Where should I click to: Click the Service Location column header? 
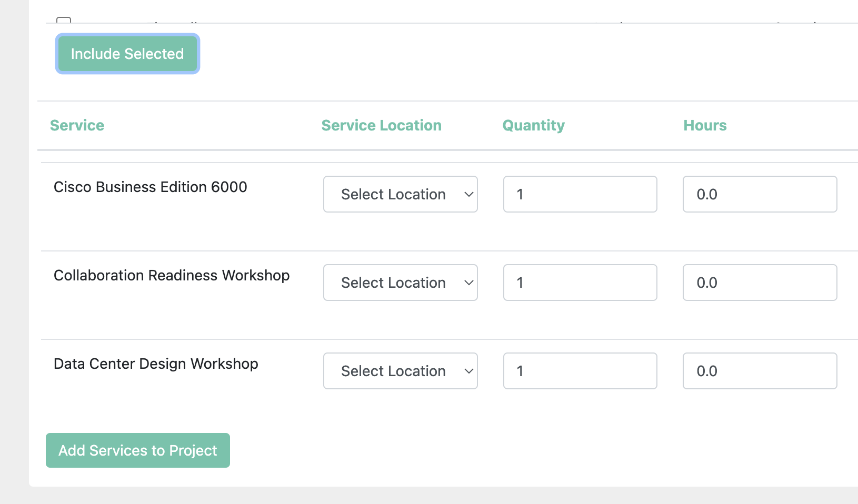tap(381, 125)
